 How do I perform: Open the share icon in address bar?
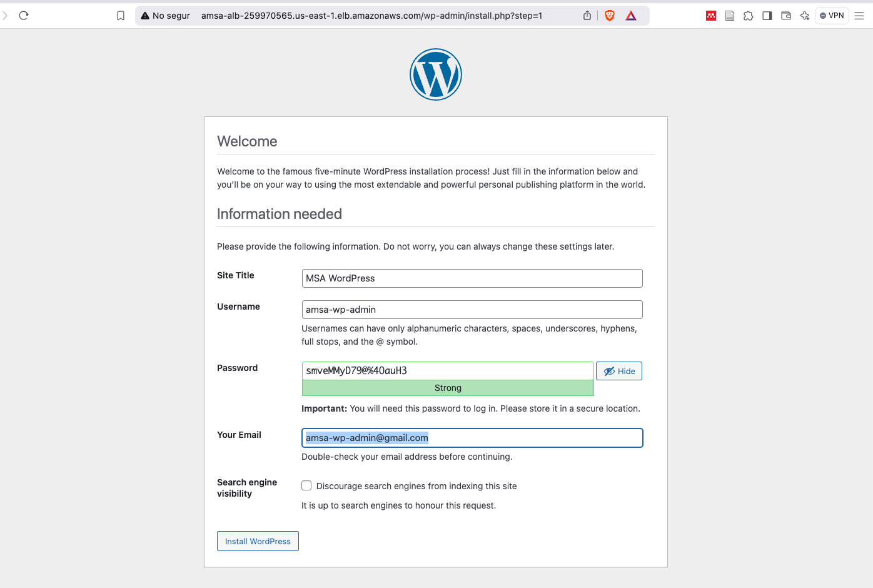pyautogui.click(x=587, y=16)
